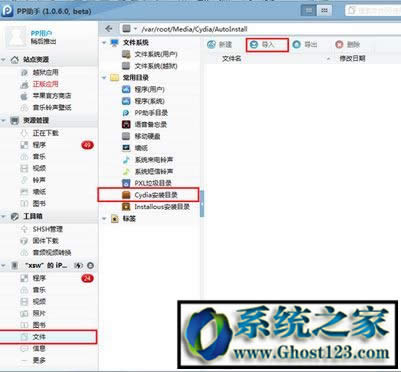Click the tree panel splitter handle
This screenshot has height=372, width=401.
pyautogui.click(x=202, y=203)
